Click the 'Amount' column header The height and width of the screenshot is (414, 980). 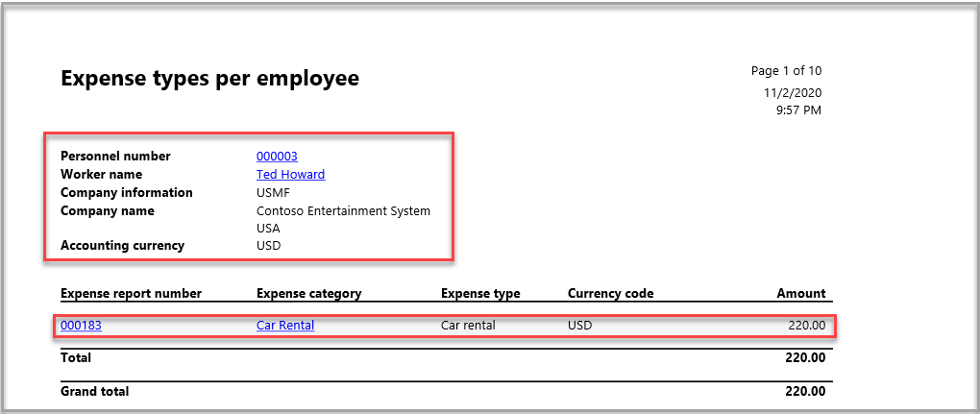(x=801, y=294)
